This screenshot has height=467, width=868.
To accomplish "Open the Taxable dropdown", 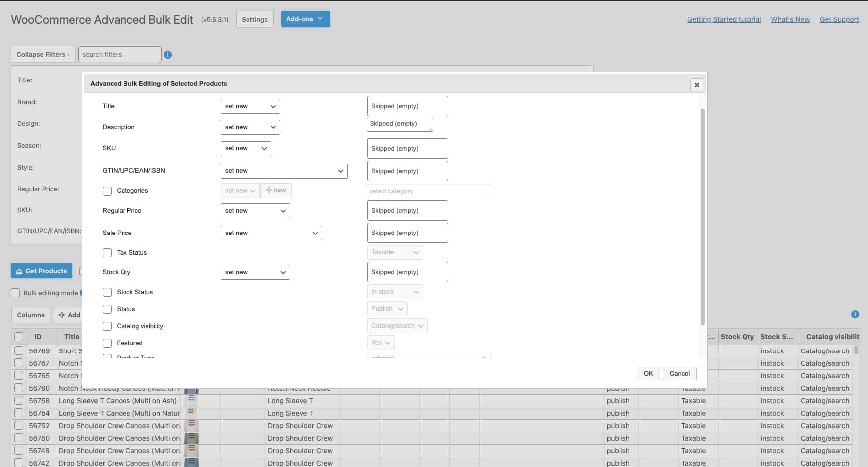I will point(394,252).
